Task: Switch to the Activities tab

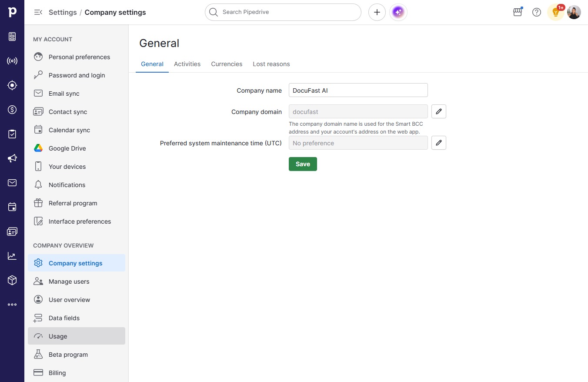Action: point(187,64)
